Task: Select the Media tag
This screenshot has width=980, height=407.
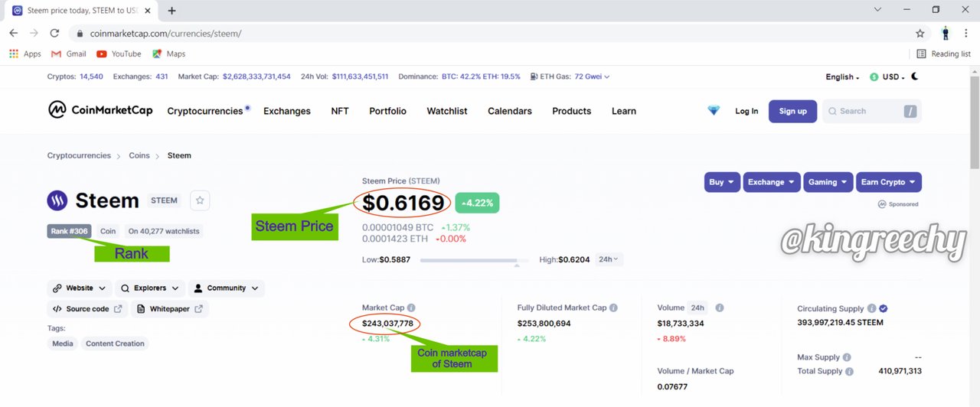Action: [63, 344]
